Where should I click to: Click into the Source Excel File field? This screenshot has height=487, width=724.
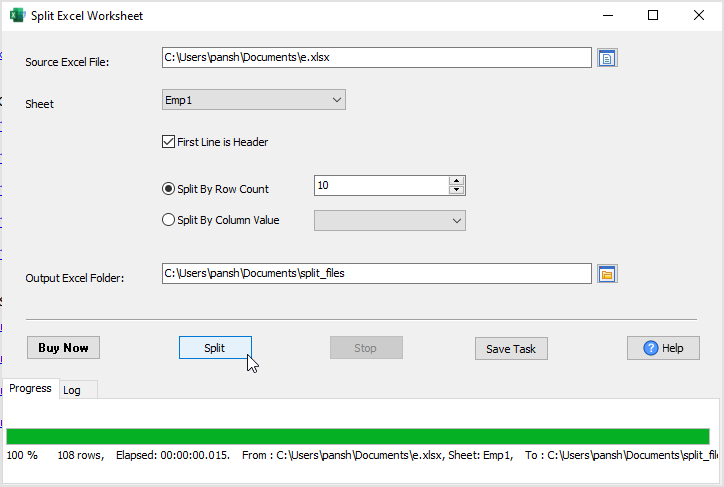pyautogui.click(x=376, y=58)
